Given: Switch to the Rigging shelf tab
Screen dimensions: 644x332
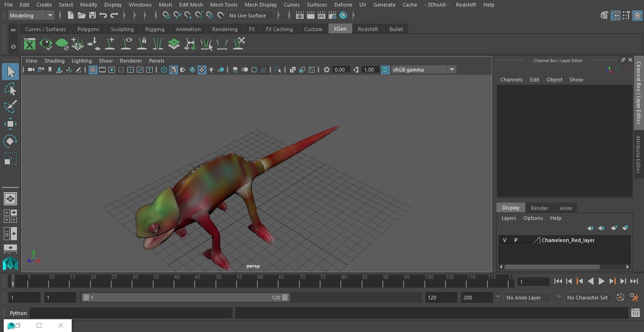Looking at the screenshot, I should pos(155,29).
